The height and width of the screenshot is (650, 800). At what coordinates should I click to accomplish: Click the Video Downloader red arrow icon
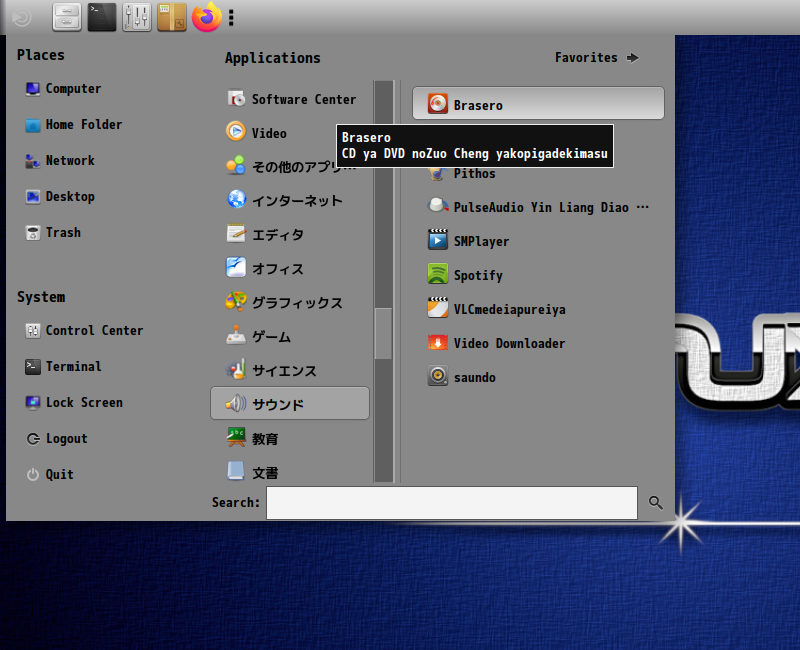tap(438, 341)
